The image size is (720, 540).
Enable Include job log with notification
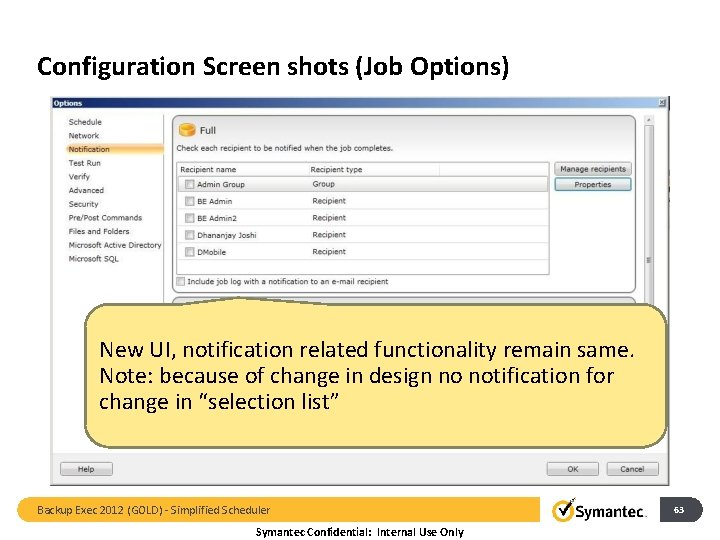tap(180, 281)
